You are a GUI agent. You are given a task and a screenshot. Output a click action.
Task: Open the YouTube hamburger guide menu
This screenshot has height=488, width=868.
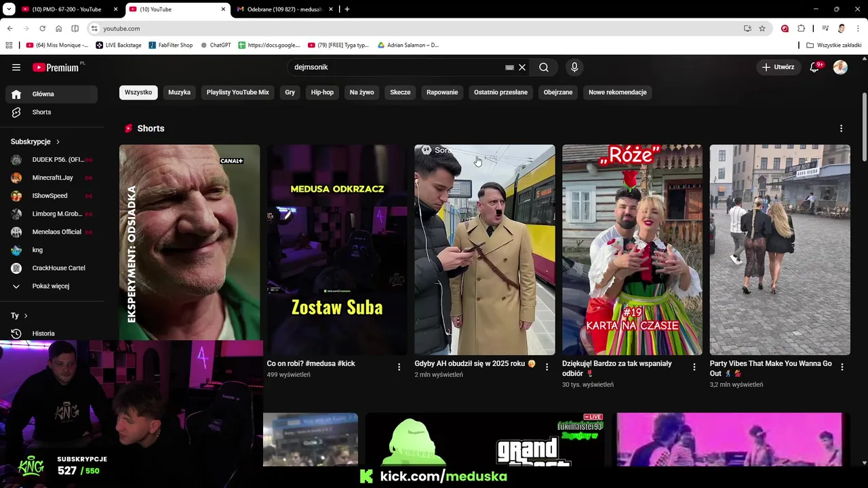tap(16, 67)
